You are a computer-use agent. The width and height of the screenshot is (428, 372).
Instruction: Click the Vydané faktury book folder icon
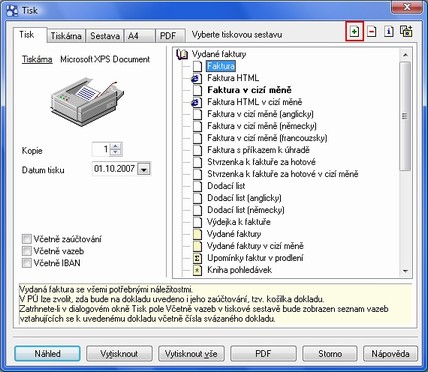(182, 54)
